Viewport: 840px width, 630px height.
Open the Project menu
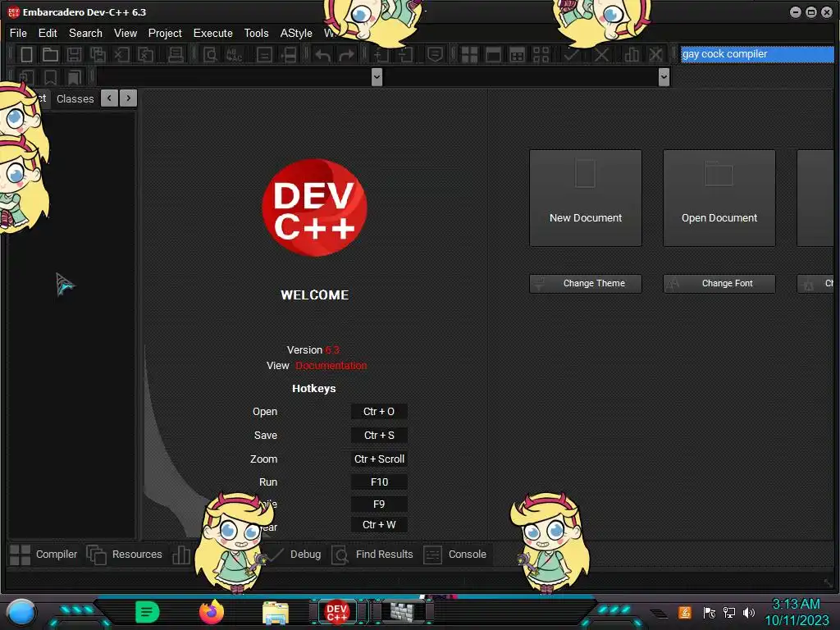165,33
